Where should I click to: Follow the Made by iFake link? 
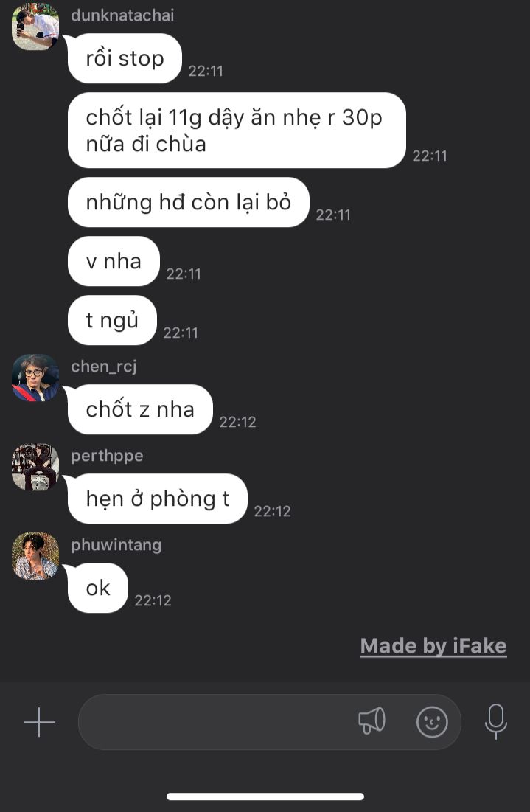point(433,646)
